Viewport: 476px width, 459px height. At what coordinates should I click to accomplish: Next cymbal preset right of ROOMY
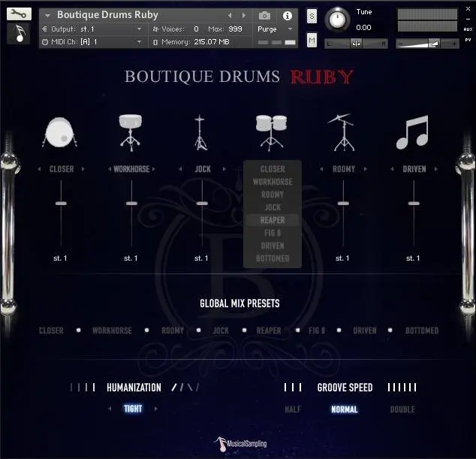pyautogui.click(x=365, y=169)
